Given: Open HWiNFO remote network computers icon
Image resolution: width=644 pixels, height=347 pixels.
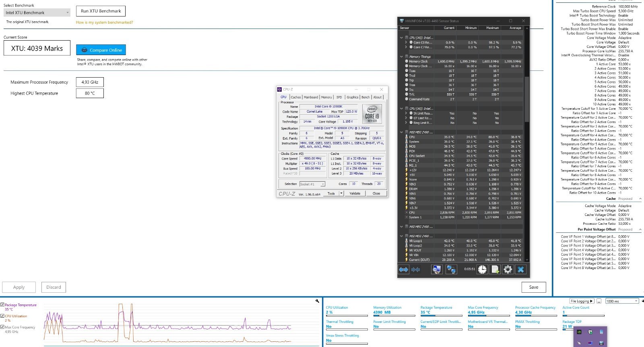Looking at the screenshot, I should (451, 269).
